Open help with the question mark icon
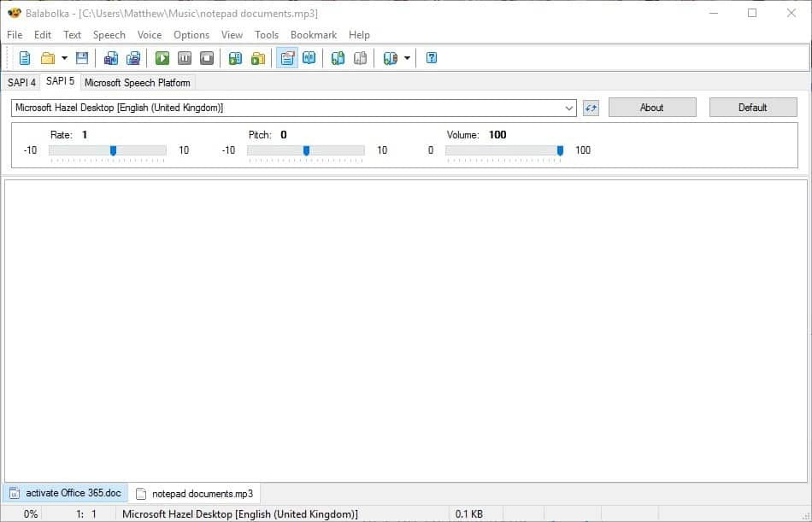The height and width of the screenshot is (522, 812). 432,58
